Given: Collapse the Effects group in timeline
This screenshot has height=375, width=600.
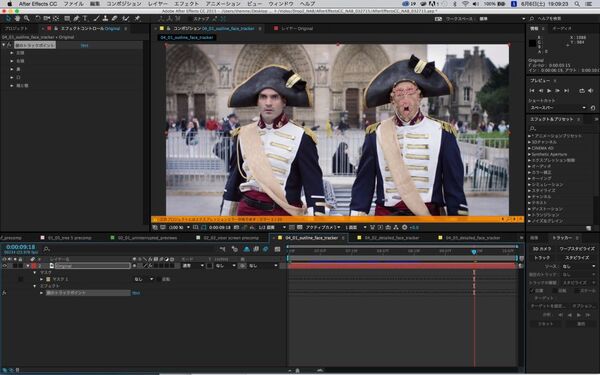Looking at the screenshot, I should [35, 286].
